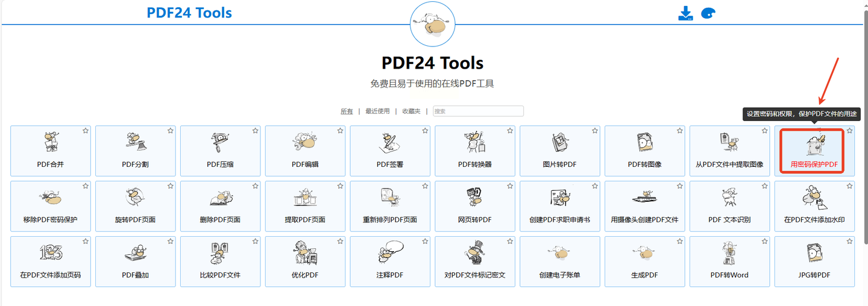
Task: Open the 旋转PDF页面 tool tile
Action: pos(136,207)
